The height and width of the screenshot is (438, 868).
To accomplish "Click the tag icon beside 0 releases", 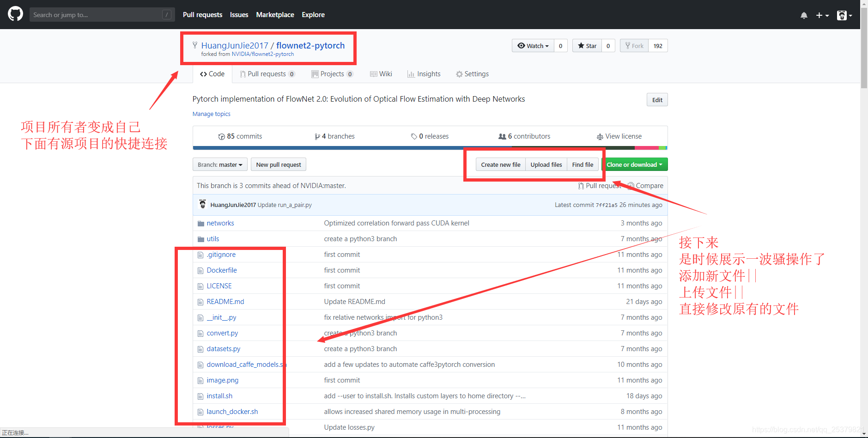I will pos(414,137).
